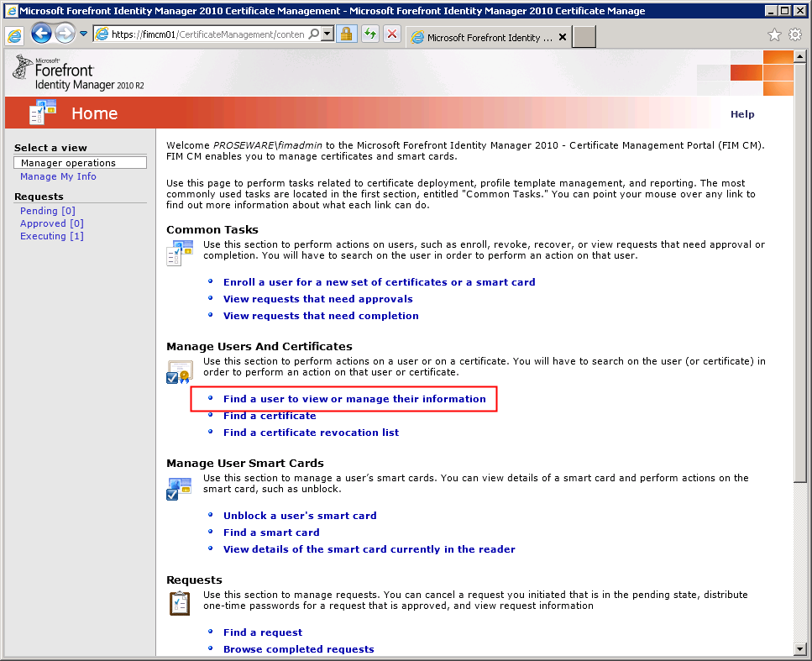Open Find a certificate revocation list
This screenshot has height=661, width=812.
(312, 432)
